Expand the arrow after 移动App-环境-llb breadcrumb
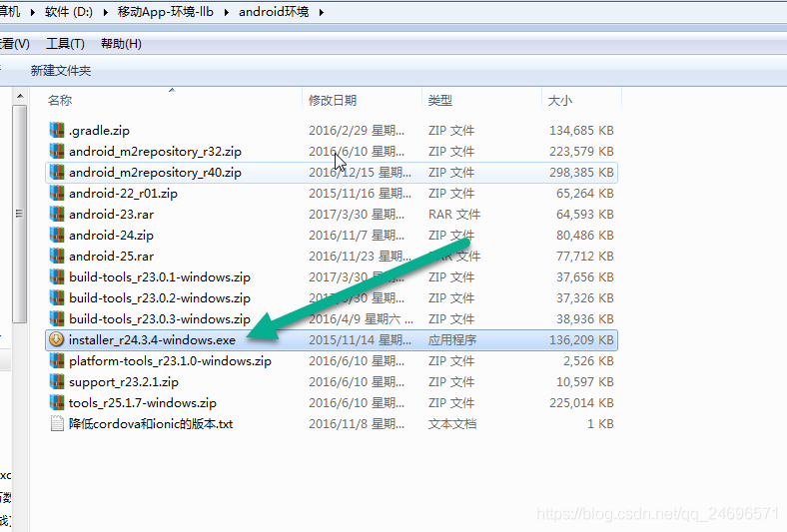 tap(227, 12)
